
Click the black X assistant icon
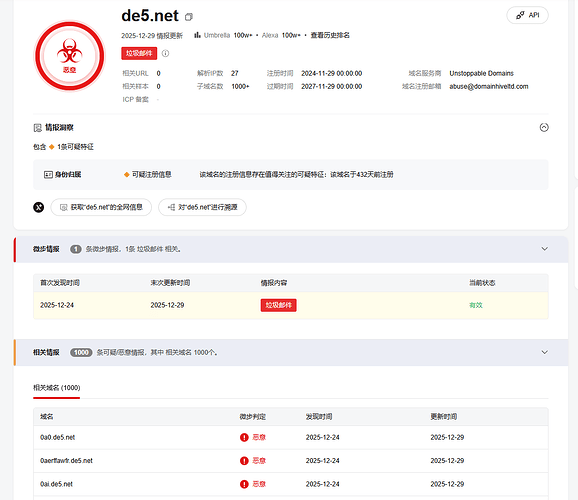coord(39,207)
